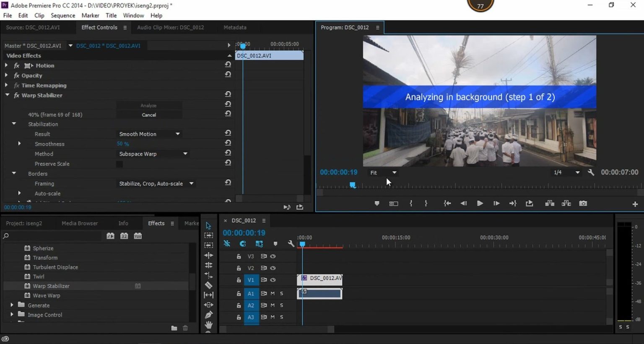Screen dimensions: 644x344
Task: Step back one frame in Program monitor
Action: 463,203
